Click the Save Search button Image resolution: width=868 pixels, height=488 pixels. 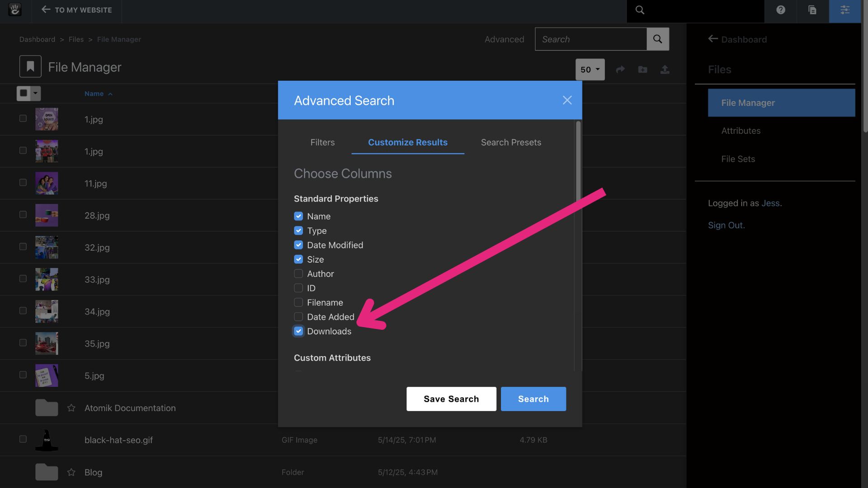[451, 399]
